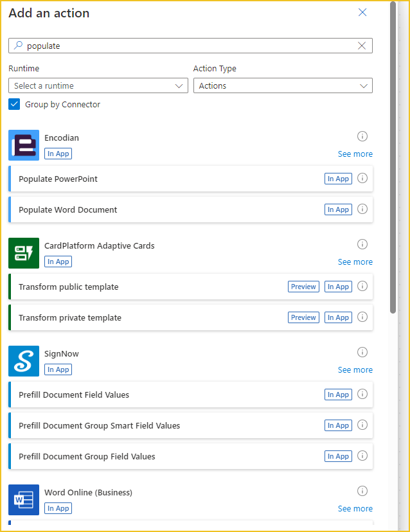Select Prefill Document Group Field Values action
Image resolution: width=410 pixels, height=532 pixels.
190,456
